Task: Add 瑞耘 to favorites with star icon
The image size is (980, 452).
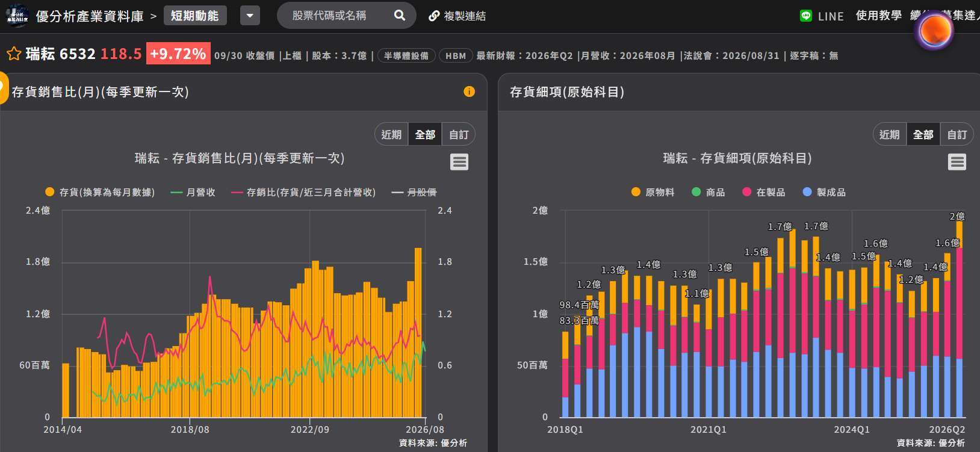Action: click(14, 54)
